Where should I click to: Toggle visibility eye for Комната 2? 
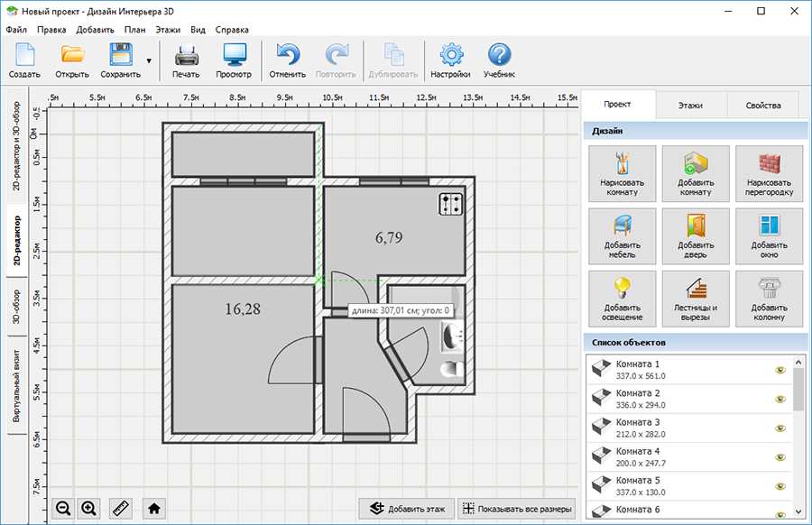click(x=780, y=399)
